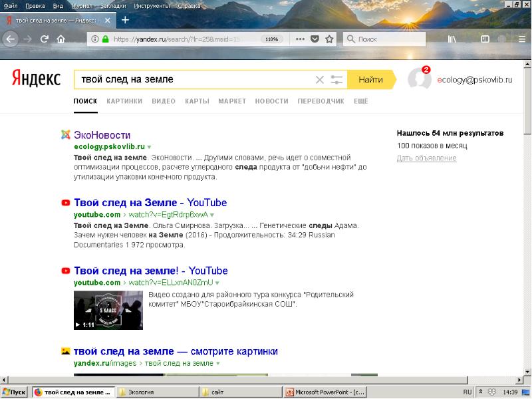
Task: Open the ЭкоНовости search result link
Action: click(102, 135)
